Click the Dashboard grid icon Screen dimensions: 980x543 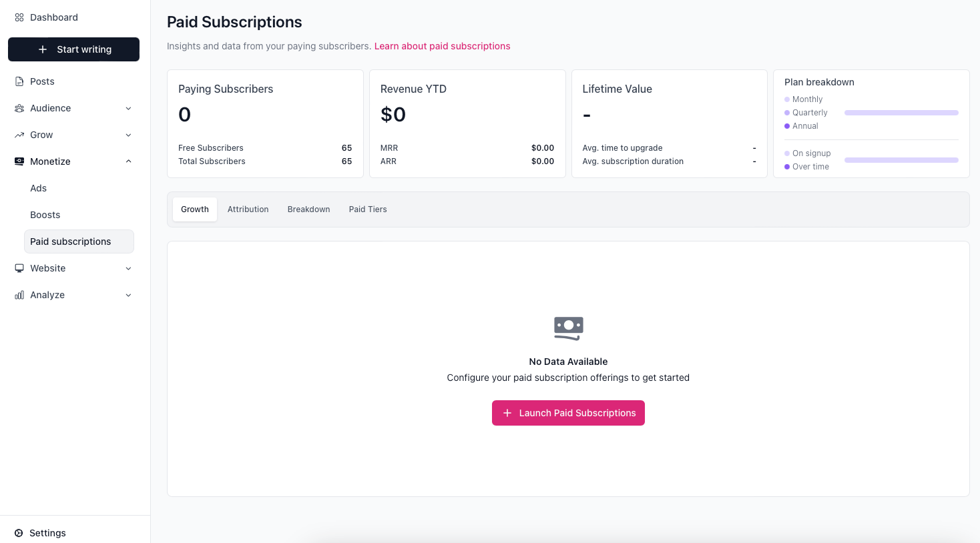tap(19, 17)
